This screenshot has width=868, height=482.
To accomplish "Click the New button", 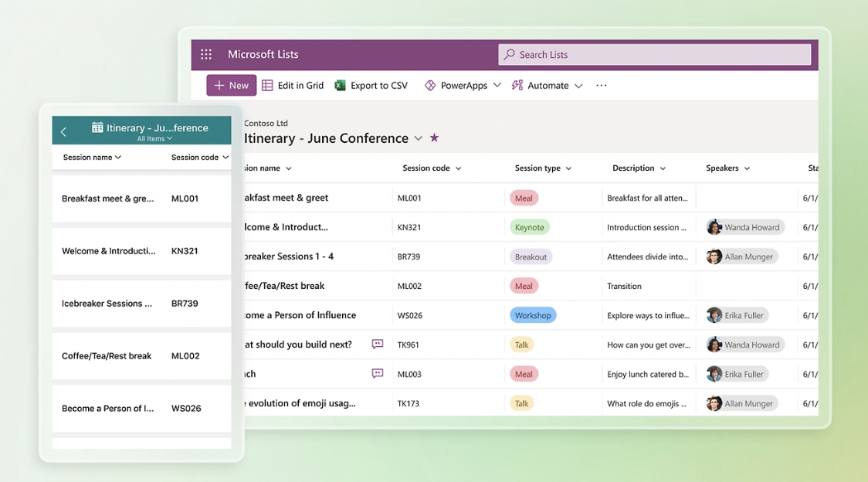I will click(232, 85).
